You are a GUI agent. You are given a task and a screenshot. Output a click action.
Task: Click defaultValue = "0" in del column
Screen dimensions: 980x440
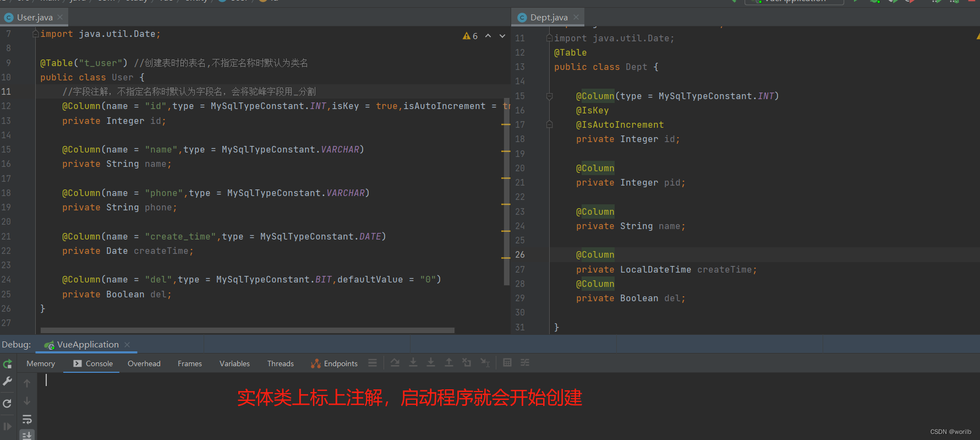(x=387, y=279)
